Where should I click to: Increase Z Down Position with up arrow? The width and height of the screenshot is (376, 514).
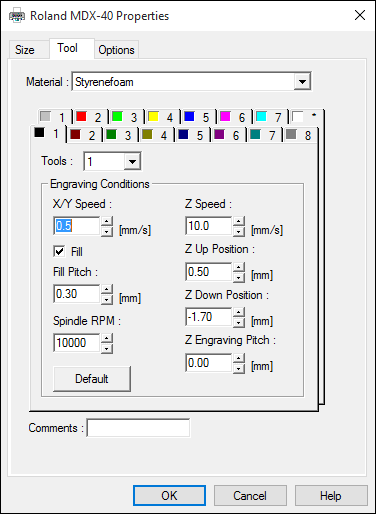(239, 312)
